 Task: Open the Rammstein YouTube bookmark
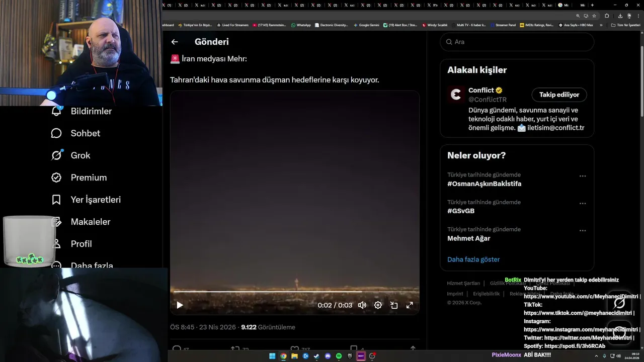tap(270, 25)
